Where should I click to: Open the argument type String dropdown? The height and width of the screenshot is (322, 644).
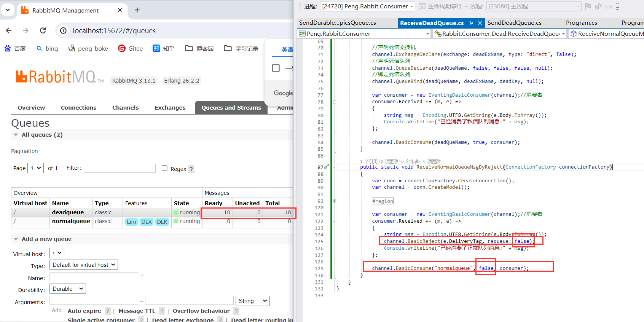pos(253,301)
